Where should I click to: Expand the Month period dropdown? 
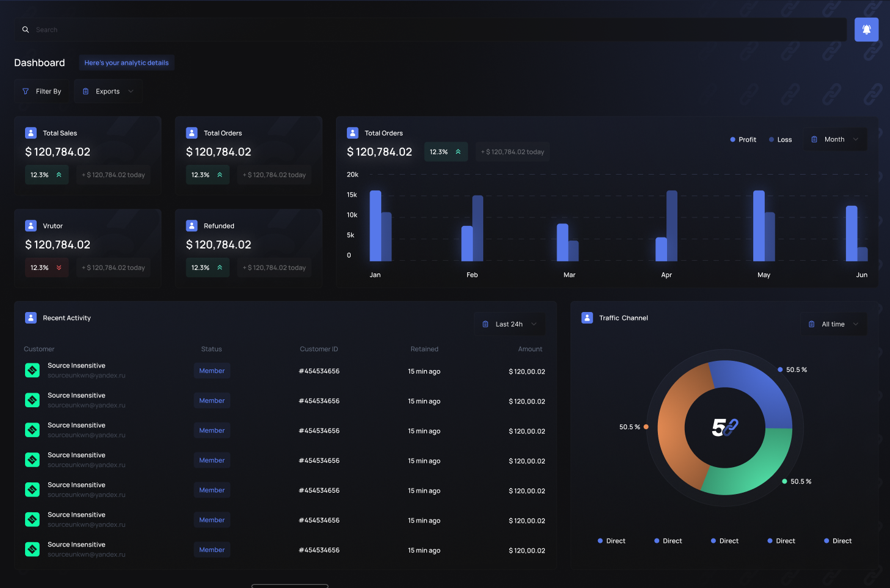click(834, 139)
